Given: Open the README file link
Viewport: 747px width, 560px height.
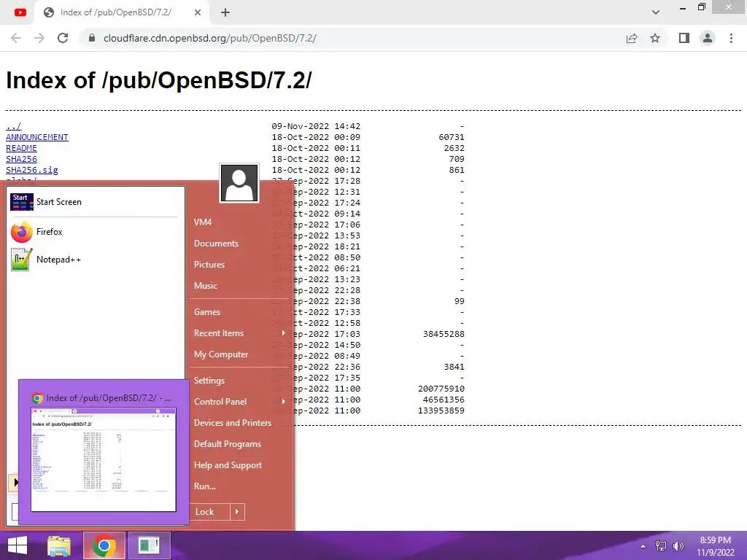Looking at the screenshot, I should point(21,148).
